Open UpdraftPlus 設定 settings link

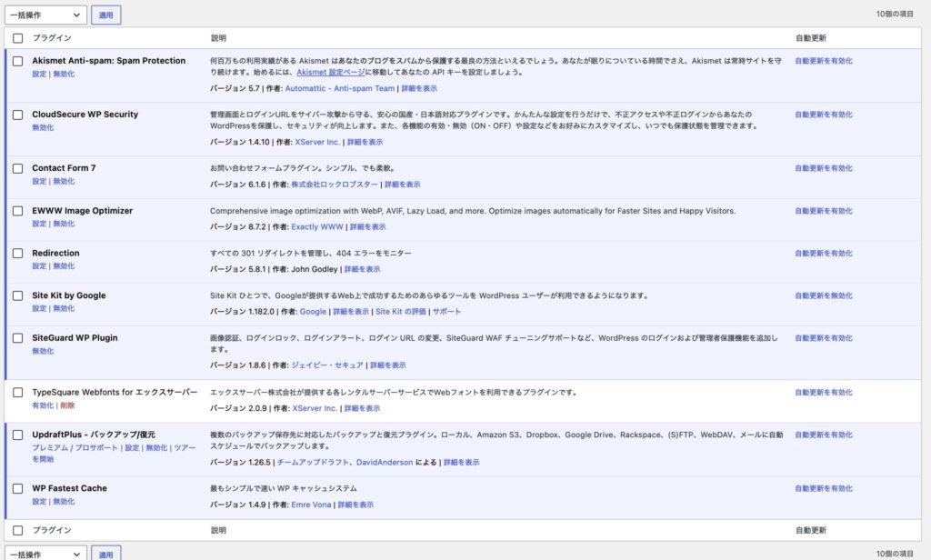pos(132,448)
